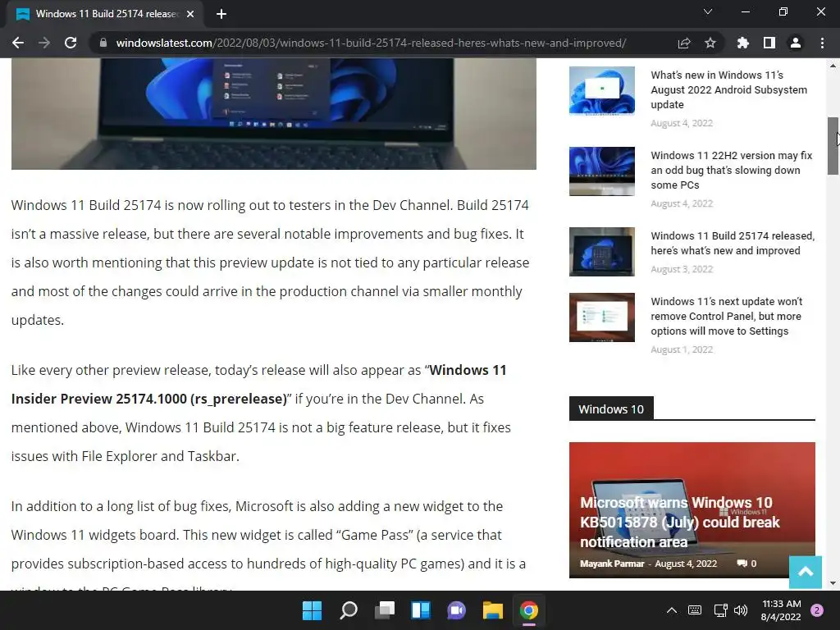Click the scrollbar down arrow
840x630 pixels.
click(x=833, y=583)
